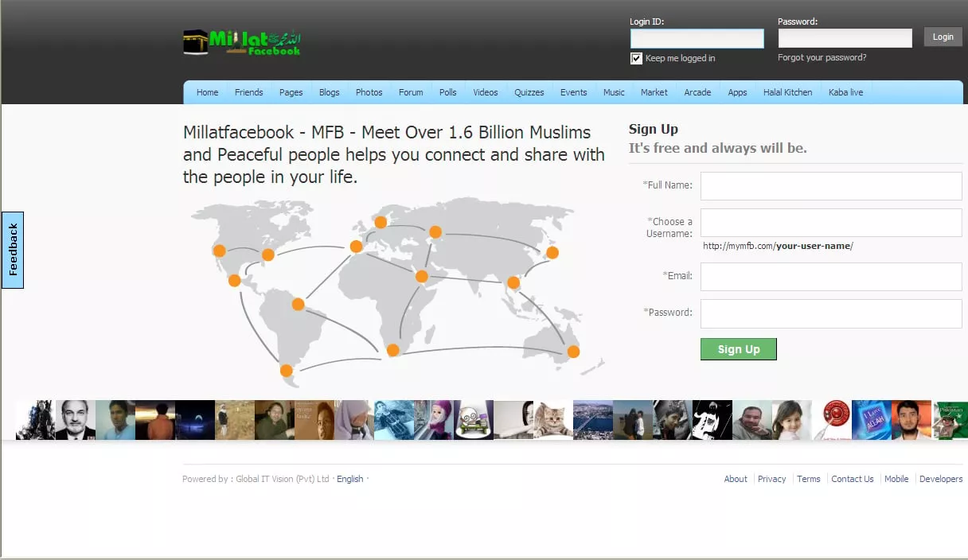Focus the Login ID input field

coord(697,38)
